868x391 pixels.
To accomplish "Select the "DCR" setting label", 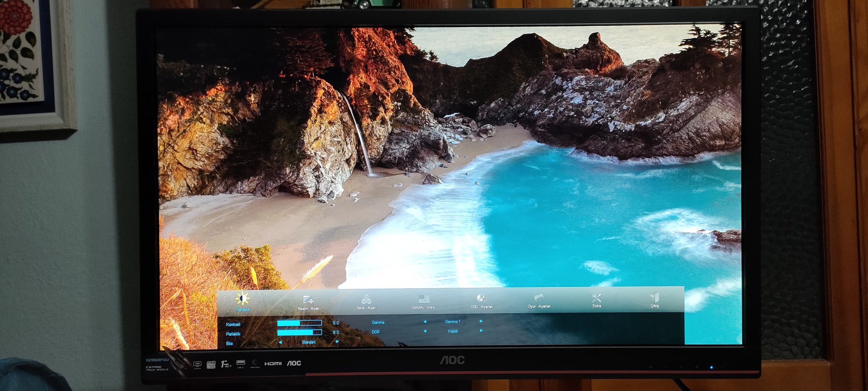I will [x=376, y=332].
